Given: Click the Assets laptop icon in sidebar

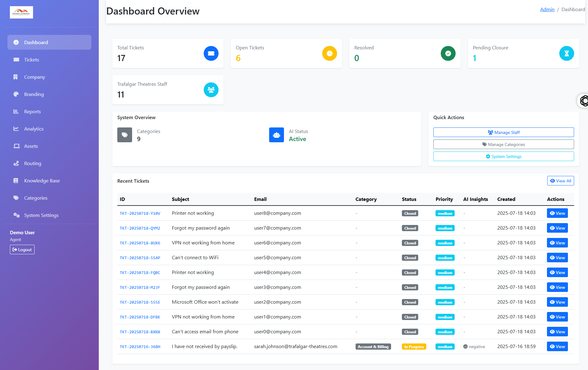Looking at the screenshot, I should pos(16,146).
